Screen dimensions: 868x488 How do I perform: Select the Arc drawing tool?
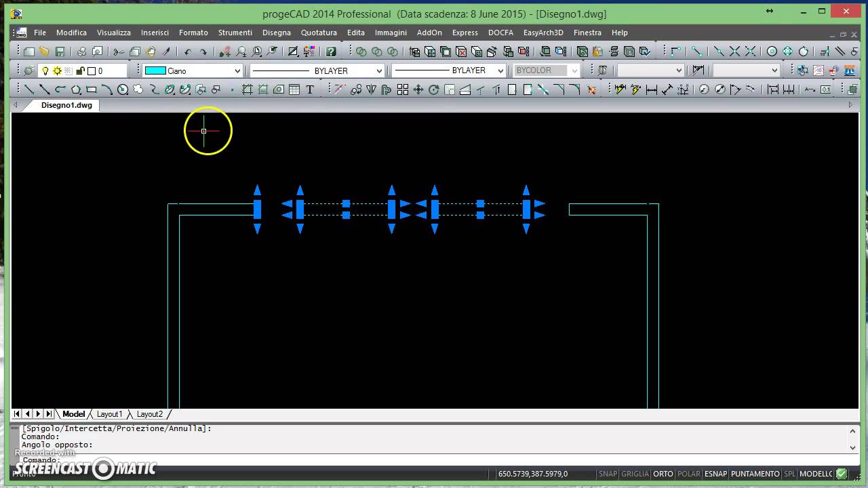click(x=107, y=89)
